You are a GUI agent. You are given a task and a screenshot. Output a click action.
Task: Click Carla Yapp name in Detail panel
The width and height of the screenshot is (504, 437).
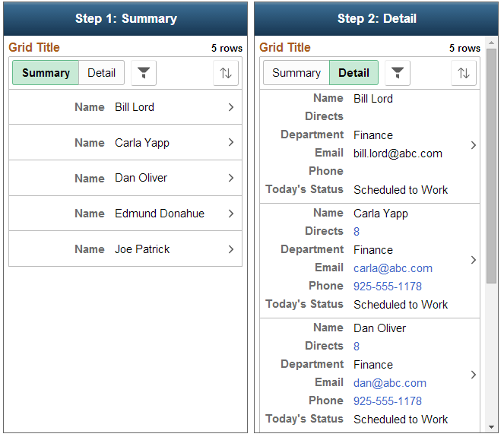381,214
